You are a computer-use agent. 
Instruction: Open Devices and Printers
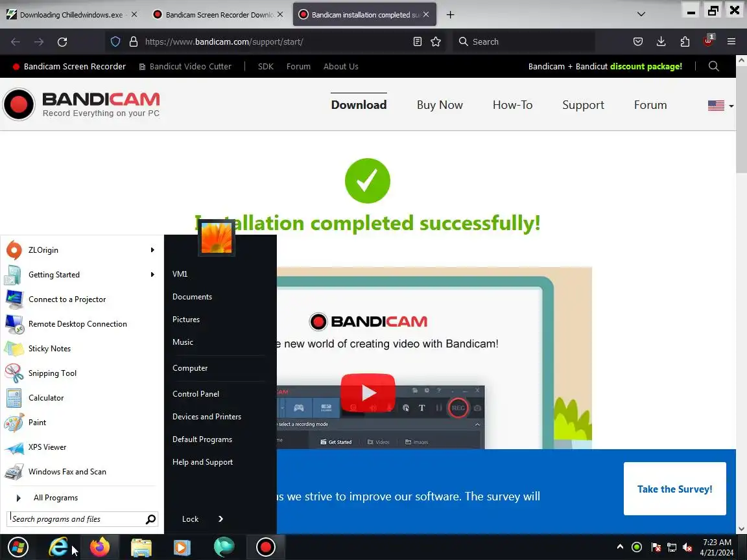[x=207, y=417]
